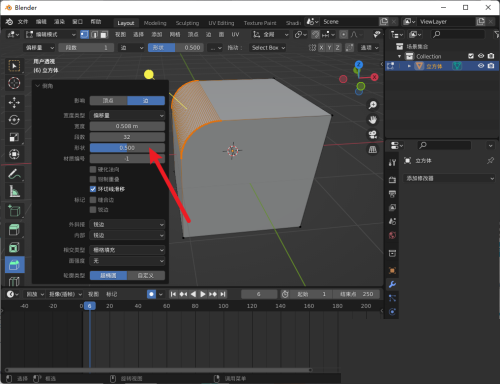Select the Rotate tool
The width and height of the screenshot is (500, 384).
click(14, 120)
